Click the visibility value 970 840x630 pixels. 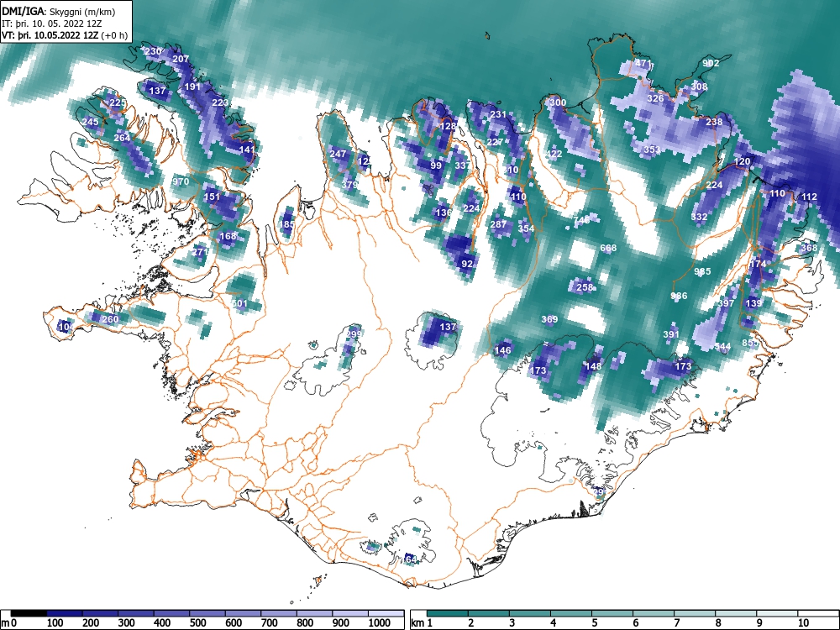click(x=181, y=181)
